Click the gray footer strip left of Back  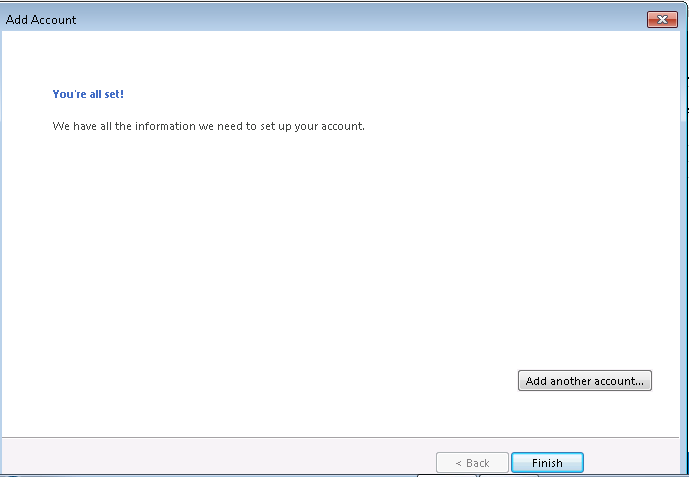pos(220,456)
